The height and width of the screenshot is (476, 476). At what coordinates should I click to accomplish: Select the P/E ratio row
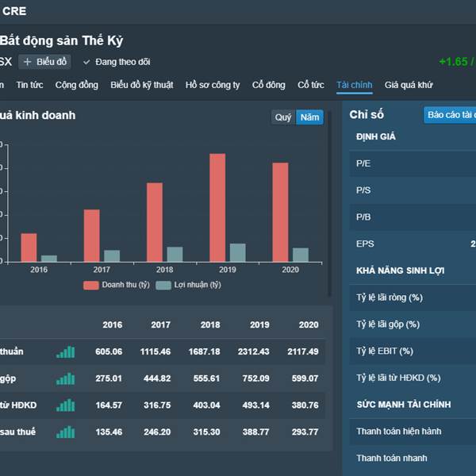point(413,163)
